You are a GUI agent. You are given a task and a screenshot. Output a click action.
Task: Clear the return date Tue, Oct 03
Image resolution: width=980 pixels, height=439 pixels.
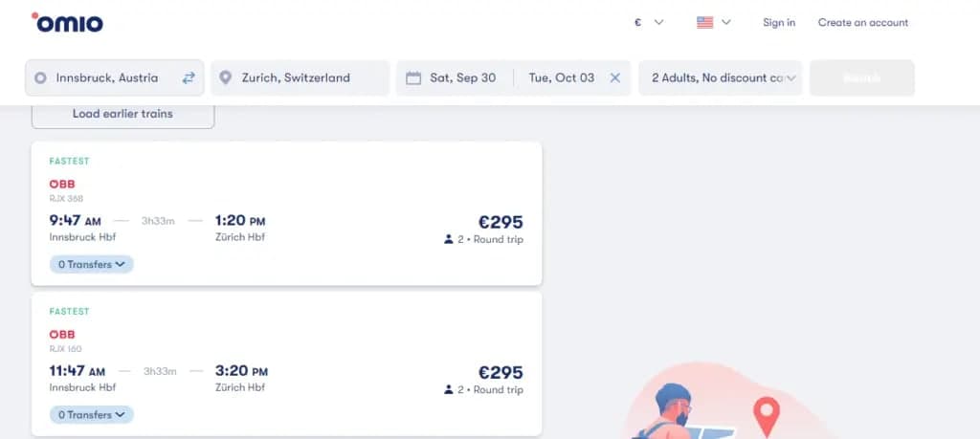(615, 77)
